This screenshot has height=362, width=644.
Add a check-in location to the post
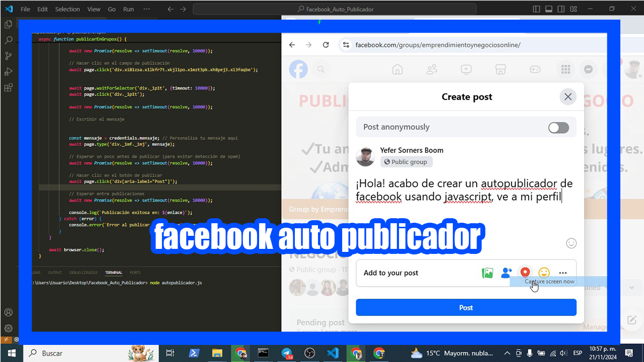[x=525, y=273]
